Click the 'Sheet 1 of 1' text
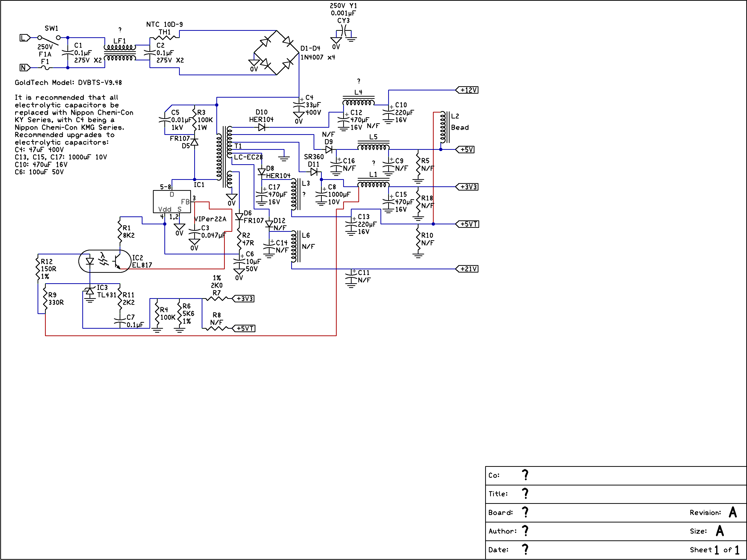The image size is (747, 560). click(x=715, y=550)
